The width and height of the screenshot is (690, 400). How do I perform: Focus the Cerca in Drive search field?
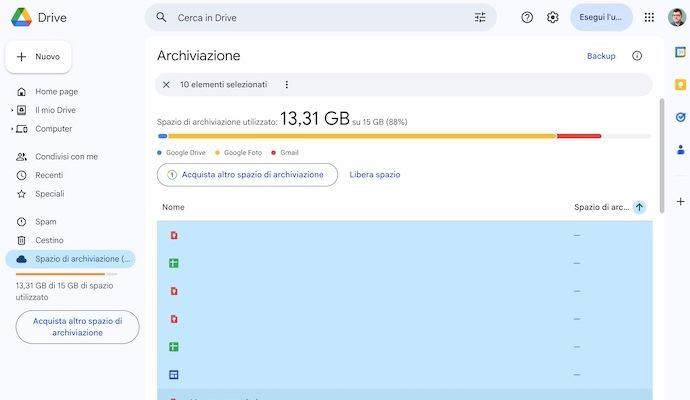click(310, 17)
